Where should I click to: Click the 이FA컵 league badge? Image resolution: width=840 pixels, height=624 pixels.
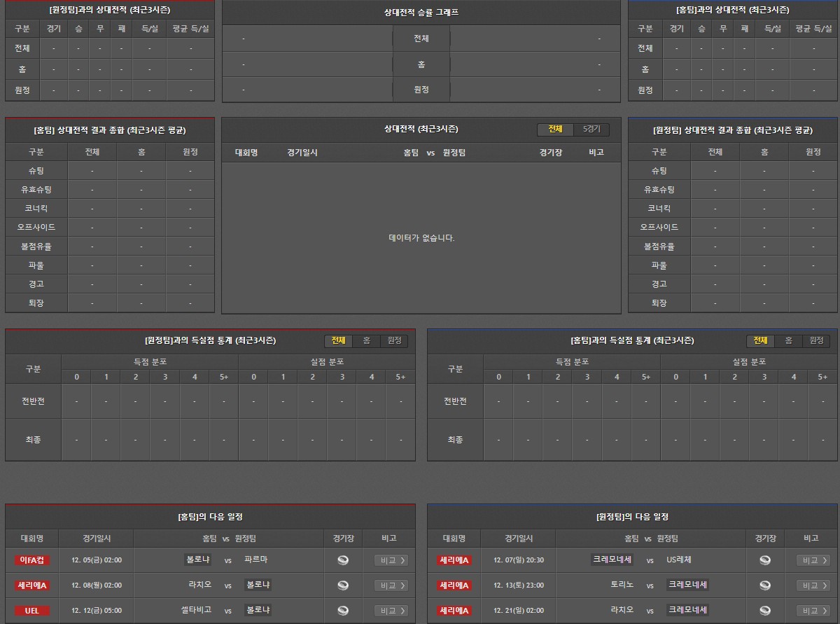point(32,560)
